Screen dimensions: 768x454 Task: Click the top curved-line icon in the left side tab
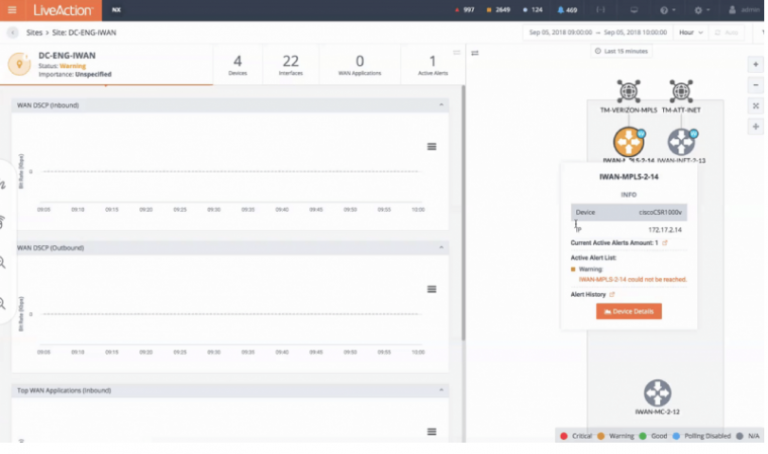tap(2, 185)
